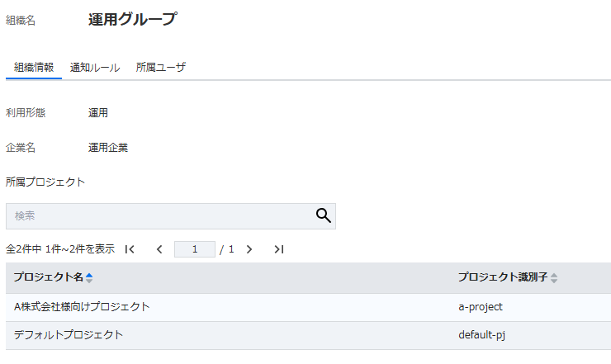The height and width of the screenshot is (364, 611).
Task: Go to the previous page arrow
Action: (159, 249)
